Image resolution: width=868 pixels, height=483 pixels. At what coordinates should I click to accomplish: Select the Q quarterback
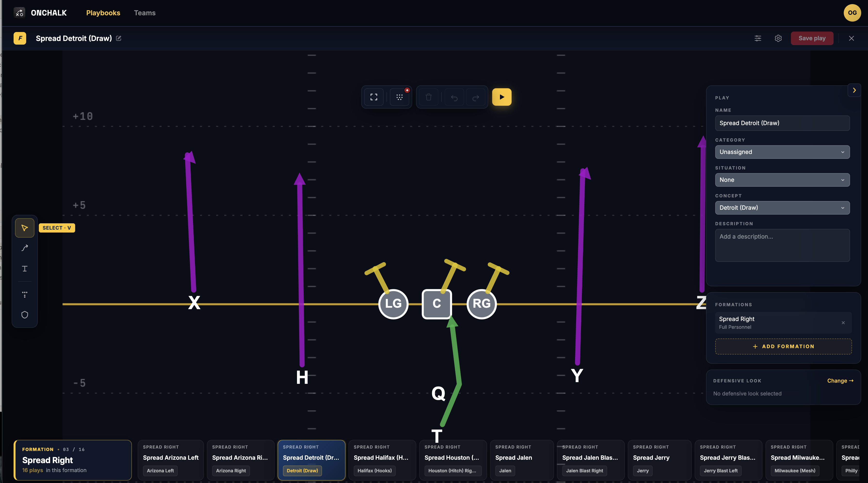point(438,393)
